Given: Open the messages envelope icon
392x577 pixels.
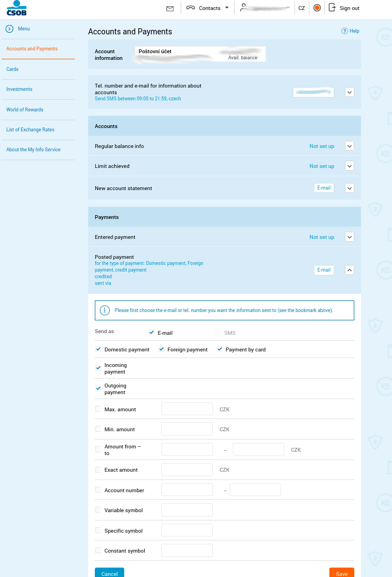Looking at the screenshot, I should [170, 8].
